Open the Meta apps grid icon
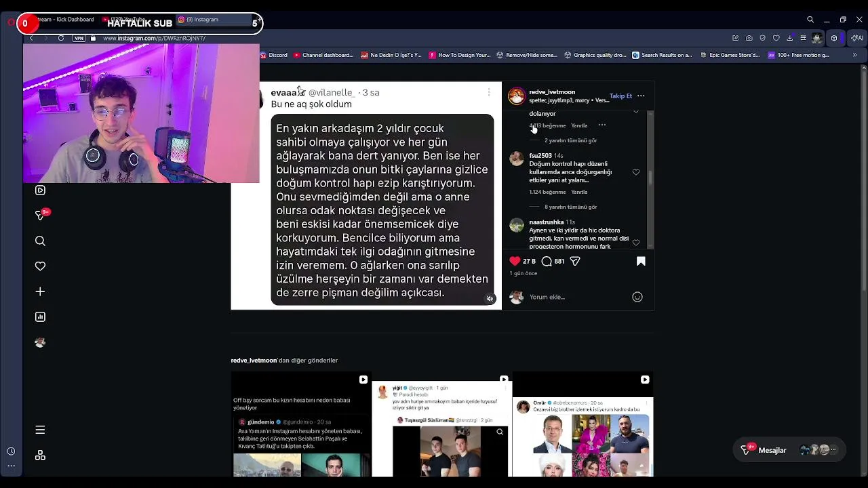Image resolution: width=868 pixels, height=488 pixels. coord(40,455)
